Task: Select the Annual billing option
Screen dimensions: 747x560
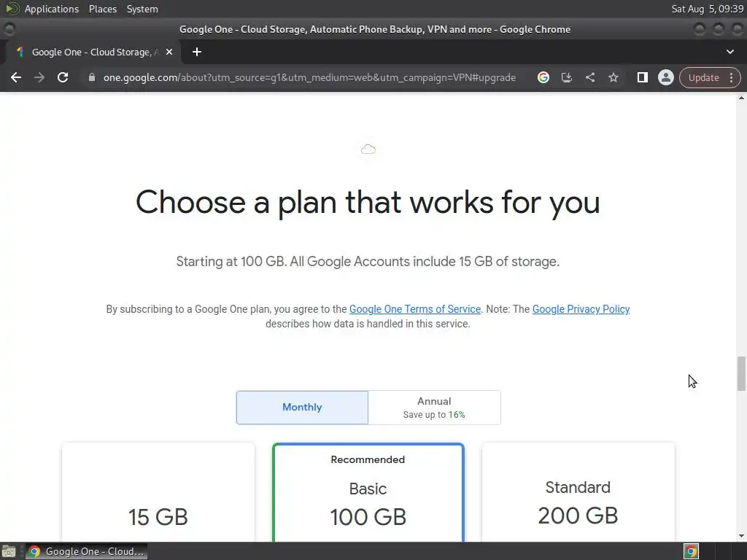Action: [x=434, y=407]
